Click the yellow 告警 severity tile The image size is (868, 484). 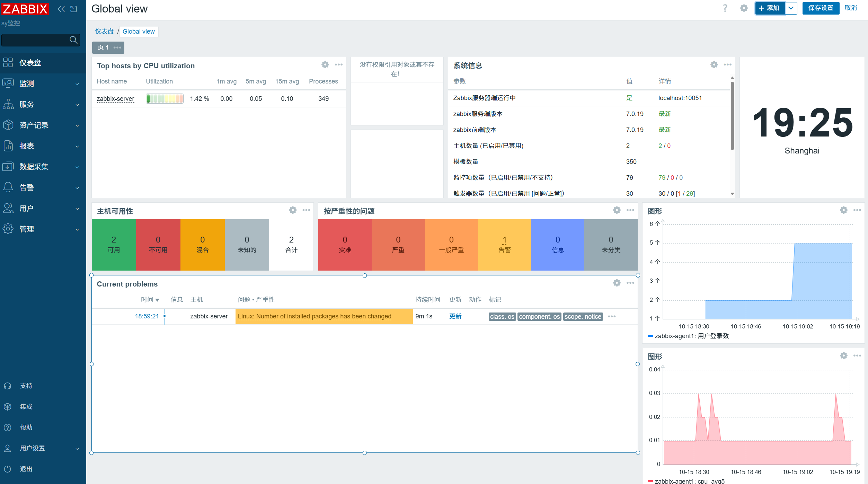[504, 245]
